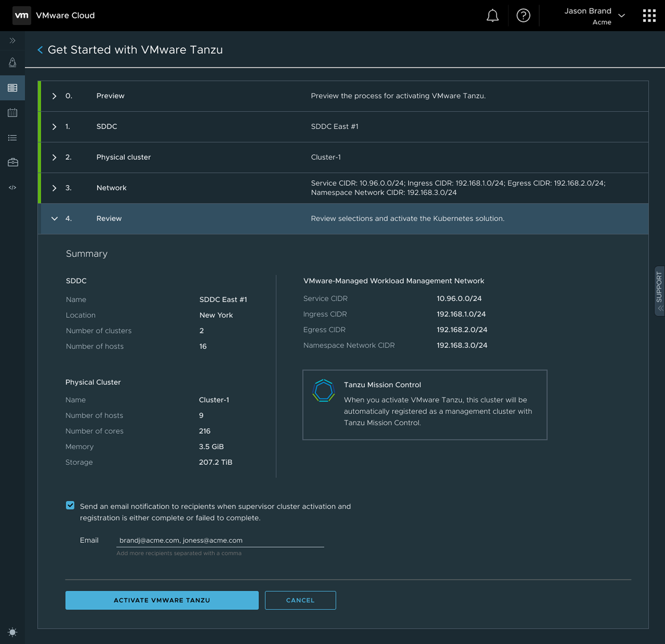Expand the Network step chevron
Screen dimensions: 665x644
[54, 188]
